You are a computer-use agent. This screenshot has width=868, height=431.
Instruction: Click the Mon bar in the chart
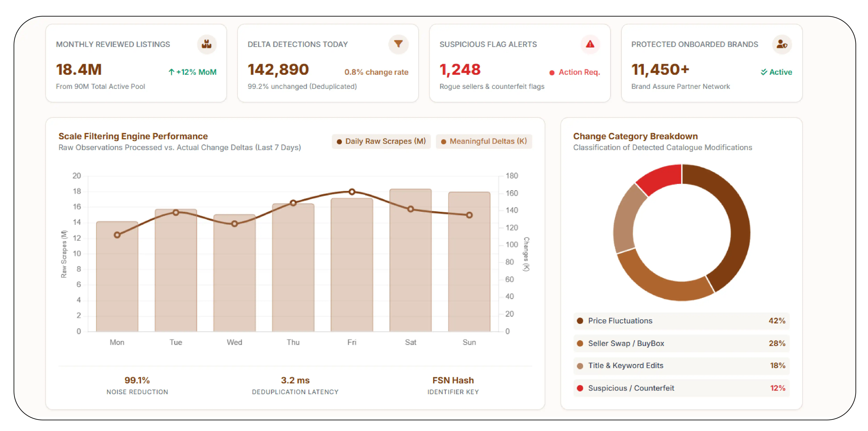[117, 276]
